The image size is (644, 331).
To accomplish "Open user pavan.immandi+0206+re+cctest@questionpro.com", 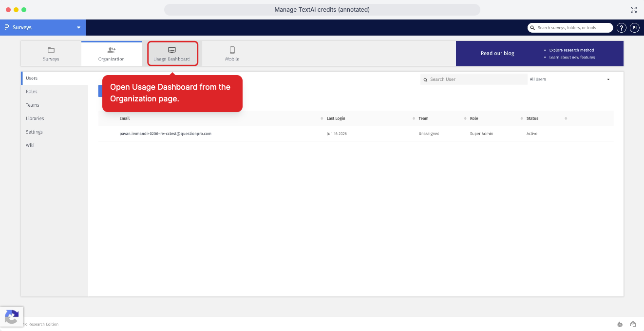I will [x=165, y=134].
